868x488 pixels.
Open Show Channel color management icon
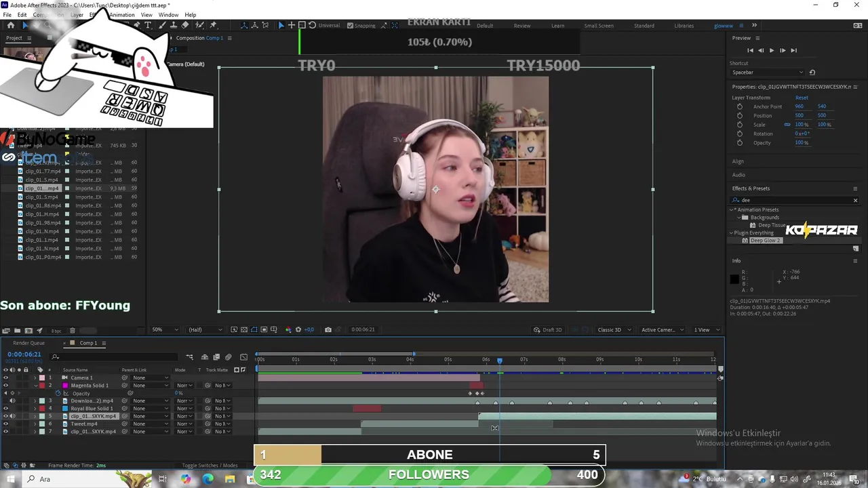pos(288,329)
